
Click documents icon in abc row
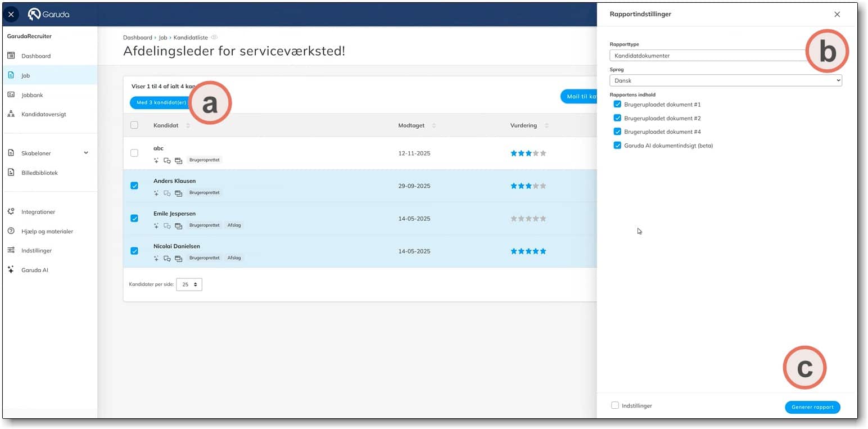[x=178, y=160]
